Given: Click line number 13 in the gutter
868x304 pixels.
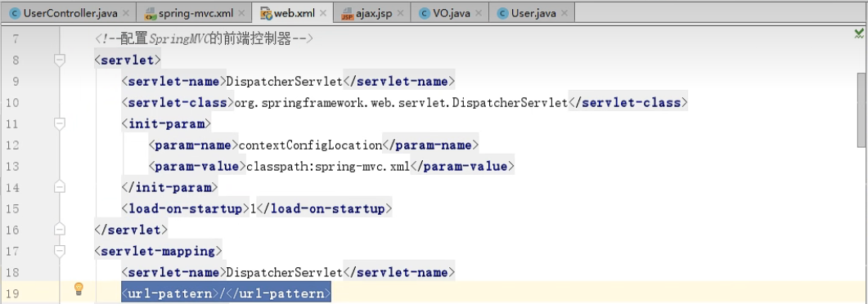Looking at the screenshot, I should tap(12, 167).
